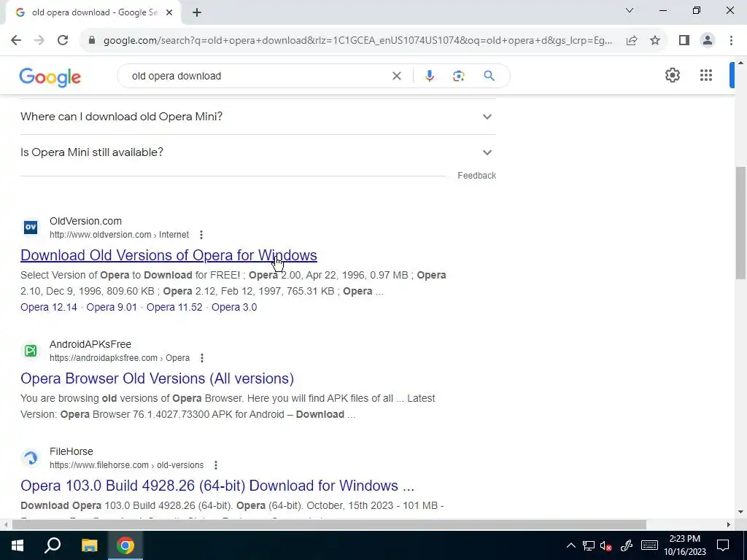Viewport: 747px width, 560px height.
Task: Click the Feedback link
Action: click(477, 176)
